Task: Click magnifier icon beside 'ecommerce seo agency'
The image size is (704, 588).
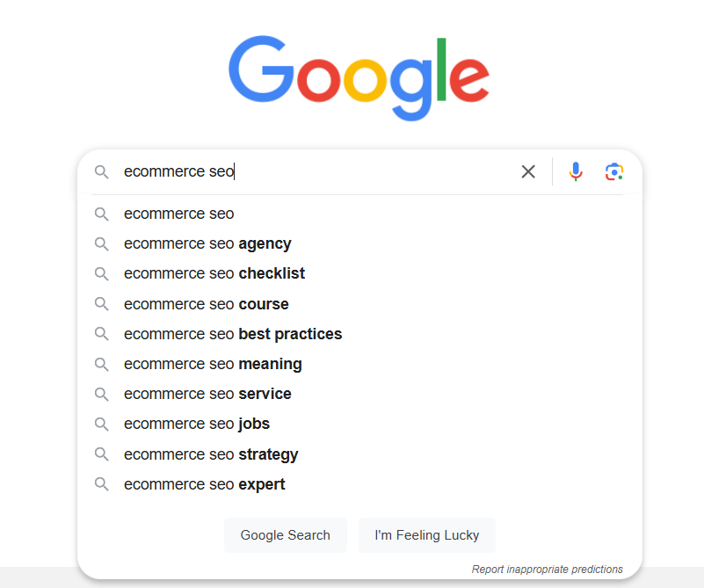Action: [101, 244]
